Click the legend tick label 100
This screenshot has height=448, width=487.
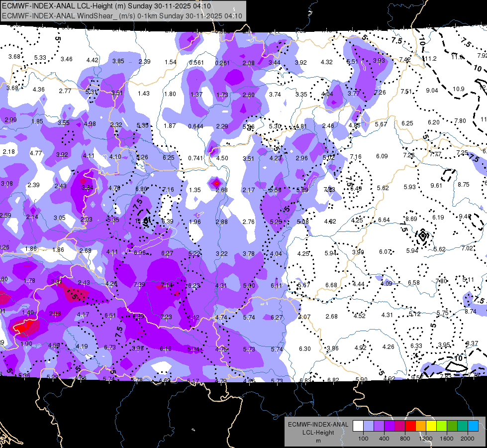pos(363,439)
